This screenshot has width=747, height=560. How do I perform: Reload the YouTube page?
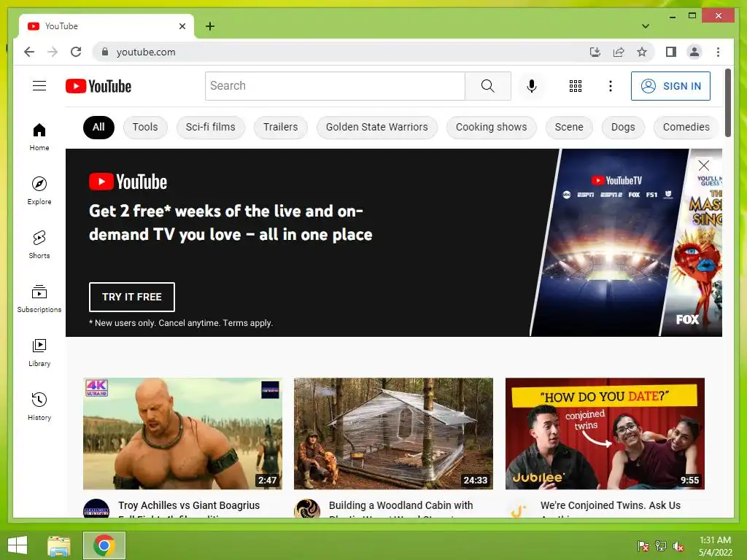click(x=76, y=52)
